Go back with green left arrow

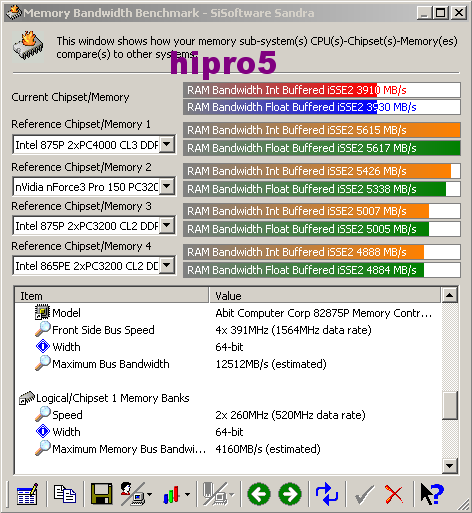pyautogui.click(x=259, y=494)
